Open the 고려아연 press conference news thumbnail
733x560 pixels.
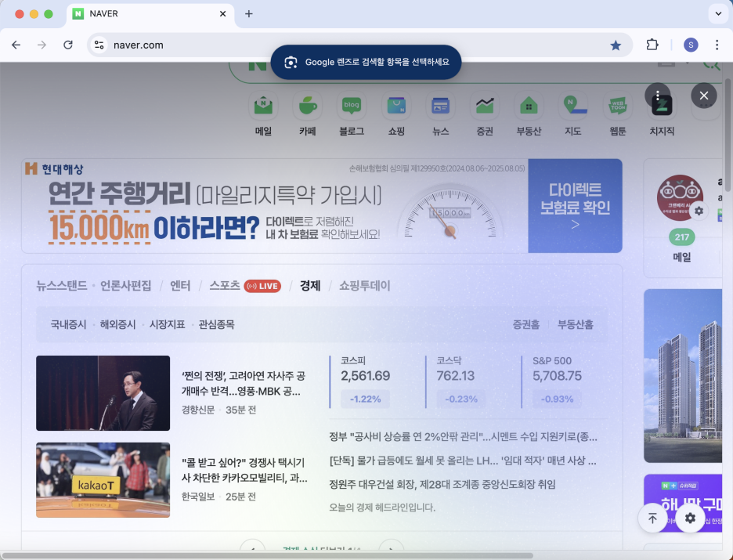(103, 393)
